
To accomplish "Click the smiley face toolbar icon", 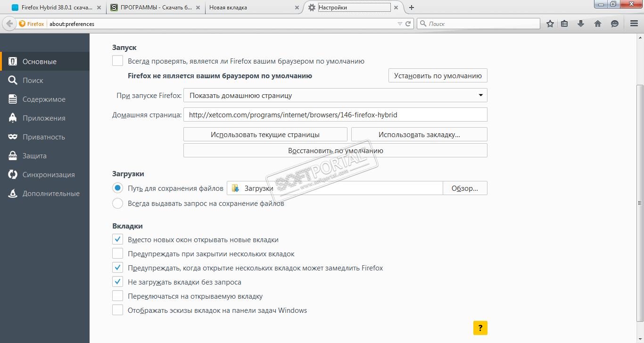I will [614, 24].
